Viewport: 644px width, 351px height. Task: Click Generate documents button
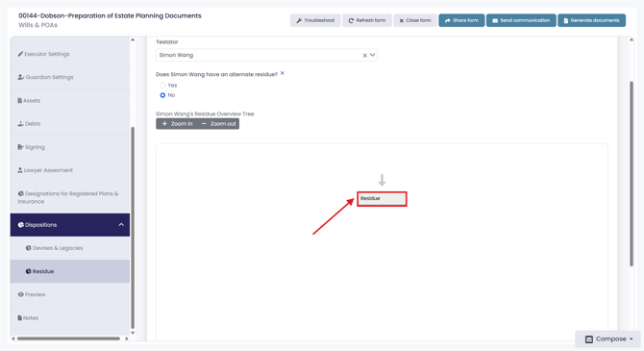[591, 20]
